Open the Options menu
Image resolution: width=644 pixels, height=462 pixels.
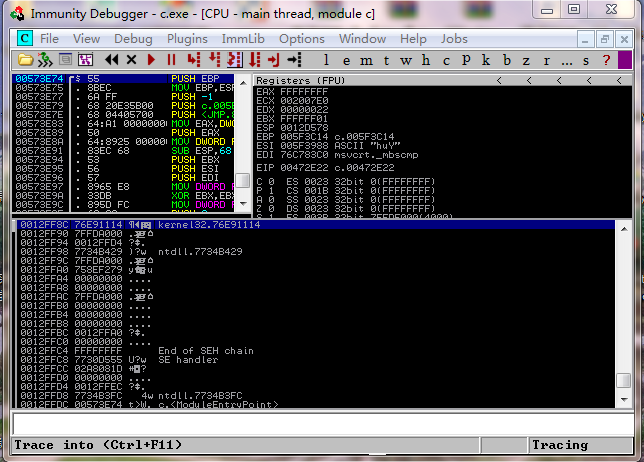(302, 39)
